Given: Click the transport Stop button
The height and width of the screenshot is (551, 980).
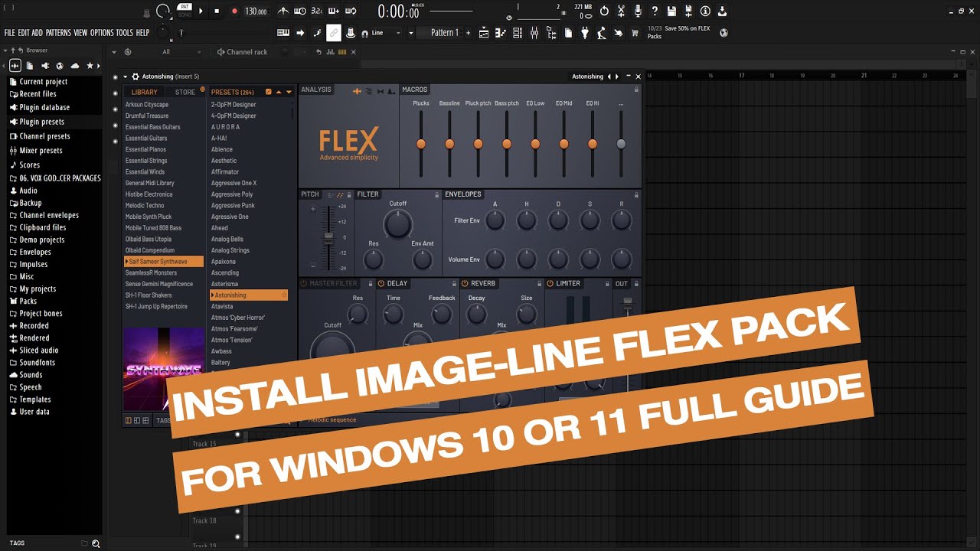Looking at the screenshot, I should point(217,11).
